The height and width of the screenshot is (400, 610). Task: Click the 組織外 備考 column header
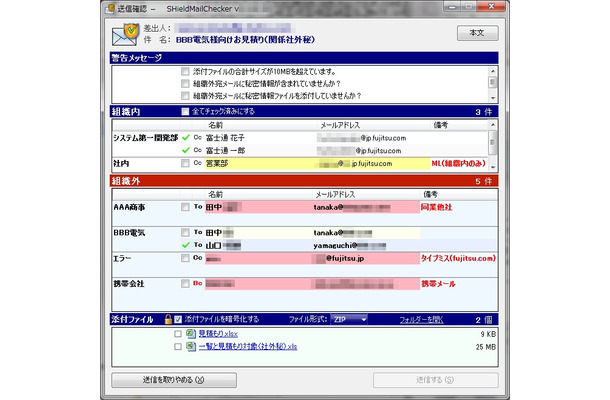pos(430,194)
